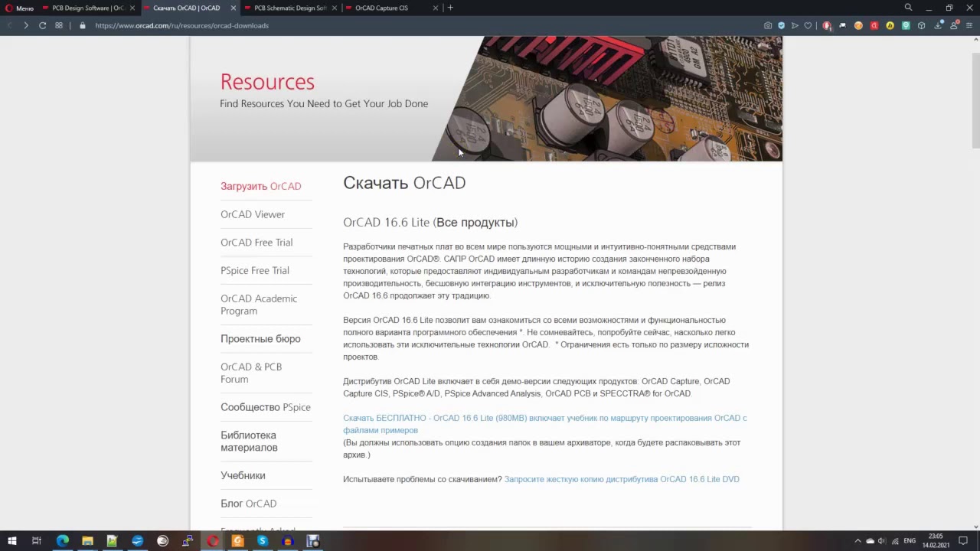Reload the current page

(x=42, y=25)
